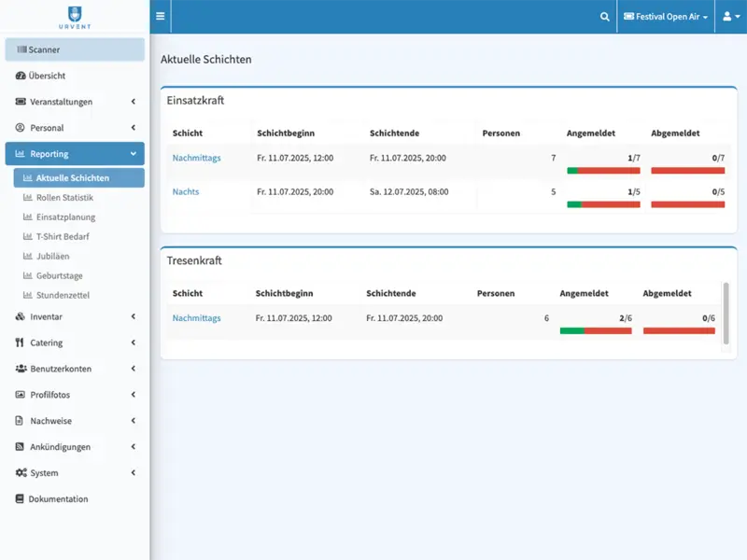
Task: Open the Stundenzettel report
Action: (x=79, y=295)
